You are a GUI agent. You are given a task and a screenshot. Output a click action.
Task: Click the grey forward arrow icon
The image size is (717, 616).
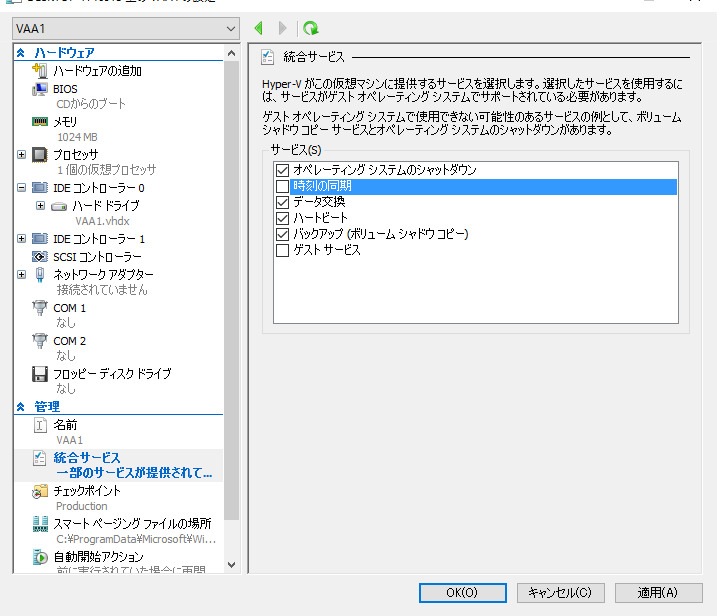click(283, 28)
